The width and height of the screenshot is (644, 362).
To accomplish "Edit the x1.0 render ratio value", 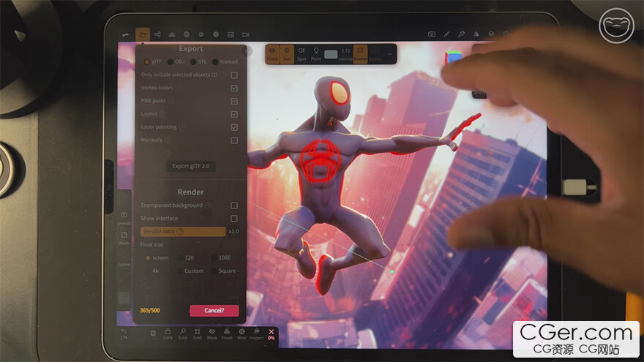I will click(233, 232).
